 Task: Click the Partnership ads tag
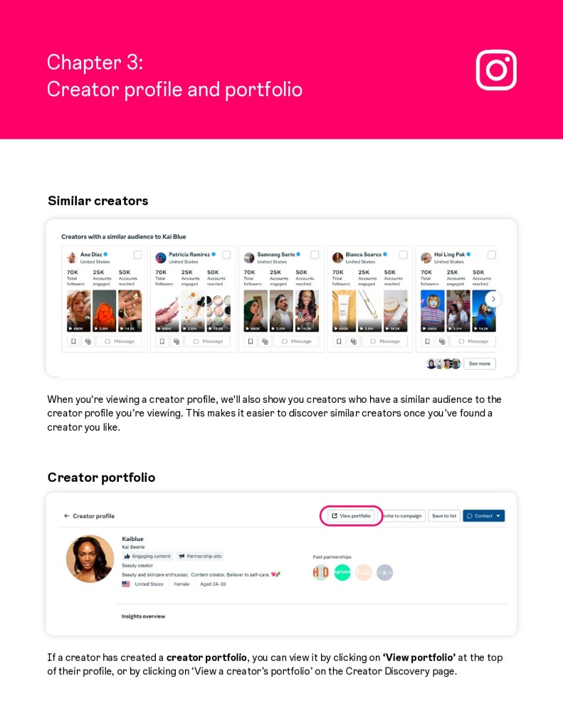[200, 556]
